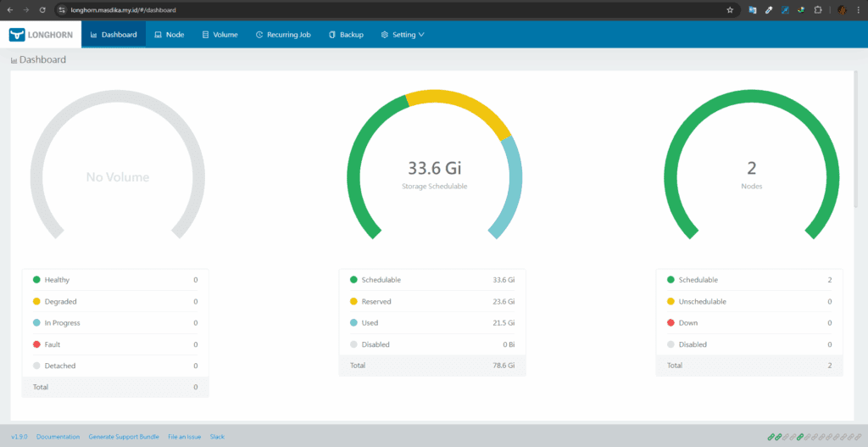Image resolution: width=868 pixels, height=447 pixels.
Task: Select the Detached legend row
Action: [115, 366]
